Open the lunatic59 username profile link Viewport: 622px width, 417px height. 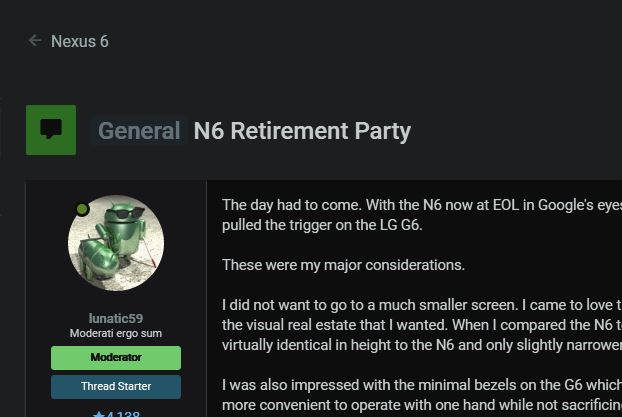pos(116,318)
